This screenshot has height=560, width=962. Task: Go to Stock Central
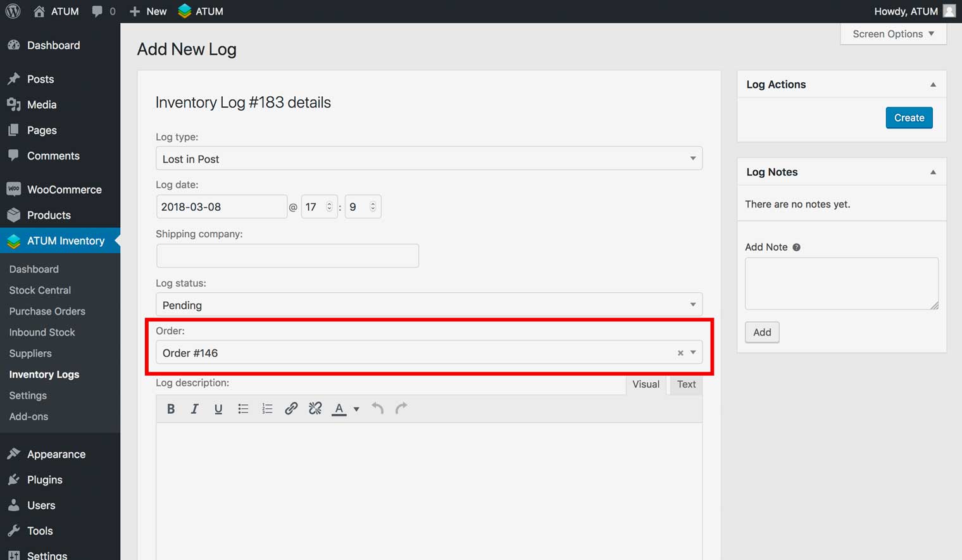[x=40, y=290]
